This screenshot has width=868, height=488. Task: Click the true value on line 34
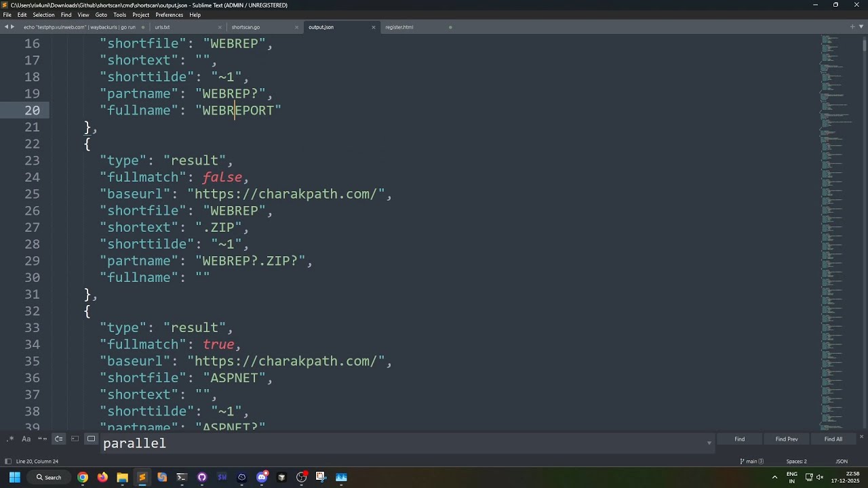click(218, 344)
